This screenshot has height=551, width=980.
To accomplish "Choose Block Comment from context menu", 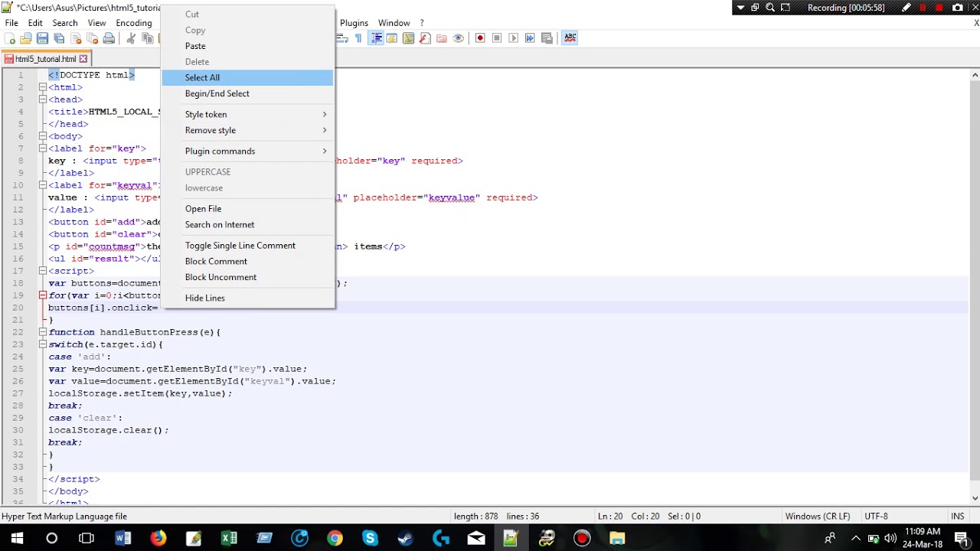I will [x=248, y=261].
